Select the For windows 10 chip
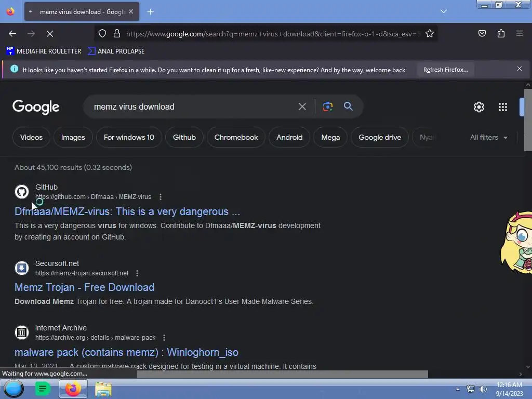 click(x=129, y=137)
